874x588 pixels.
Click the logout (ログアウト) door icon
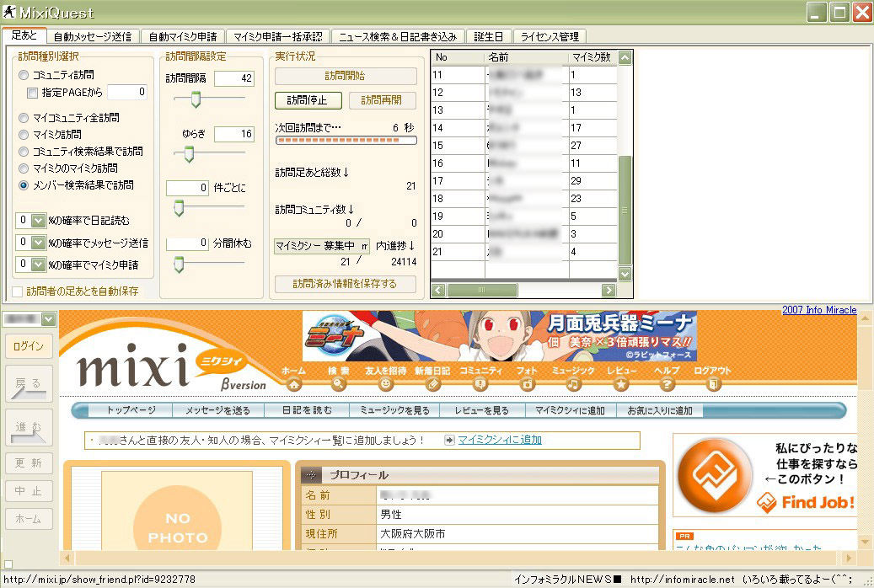[713, 384]
